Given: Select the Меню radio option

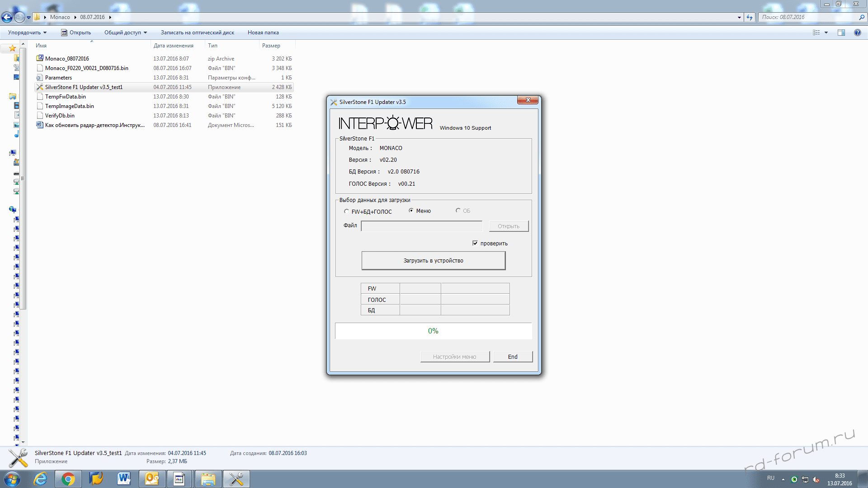Looking at the screenshot, I should tap(411, 211).
